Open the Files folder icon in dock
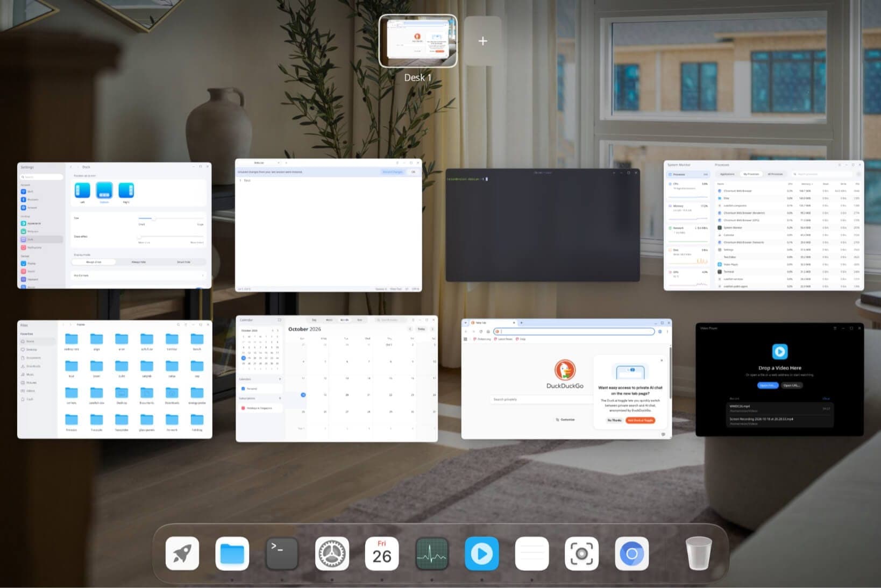This screenshot has height=588, width=881. point(232,554)
